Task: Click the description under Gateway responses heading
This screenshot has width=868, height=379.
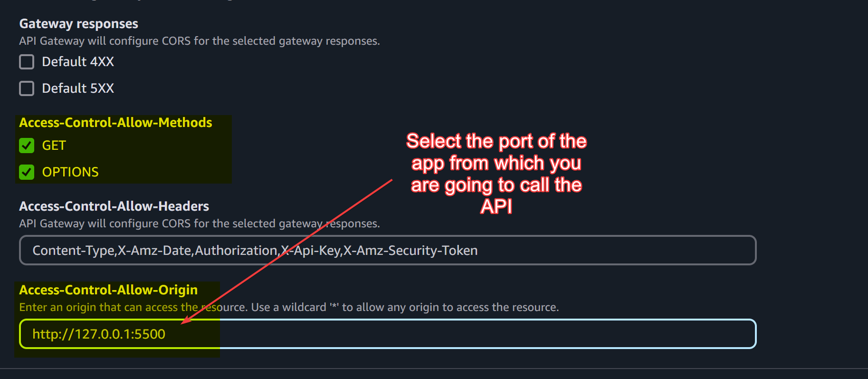Action: tap(200, 41)
